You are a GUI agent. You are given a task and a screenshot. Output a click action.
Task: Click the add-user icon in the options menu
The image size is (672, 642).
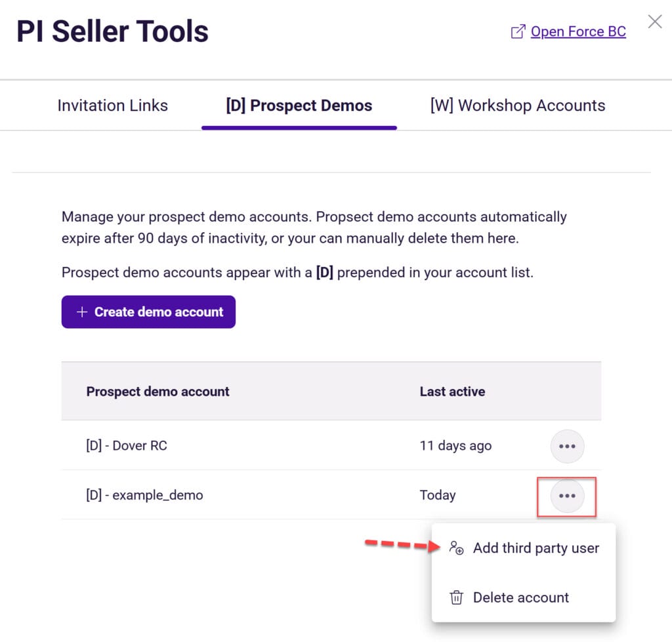click(x=456, y=548)
